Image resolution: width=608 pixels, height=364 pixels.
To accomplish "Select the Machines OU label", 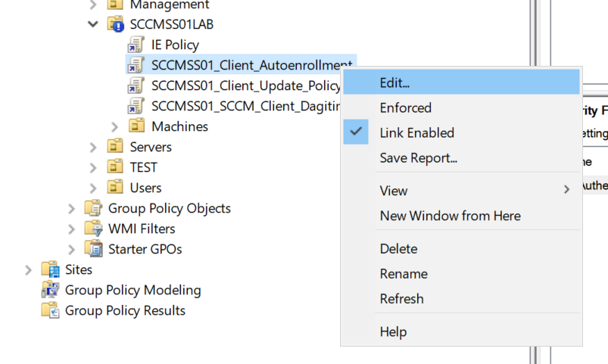I will [x=180, y=126].
